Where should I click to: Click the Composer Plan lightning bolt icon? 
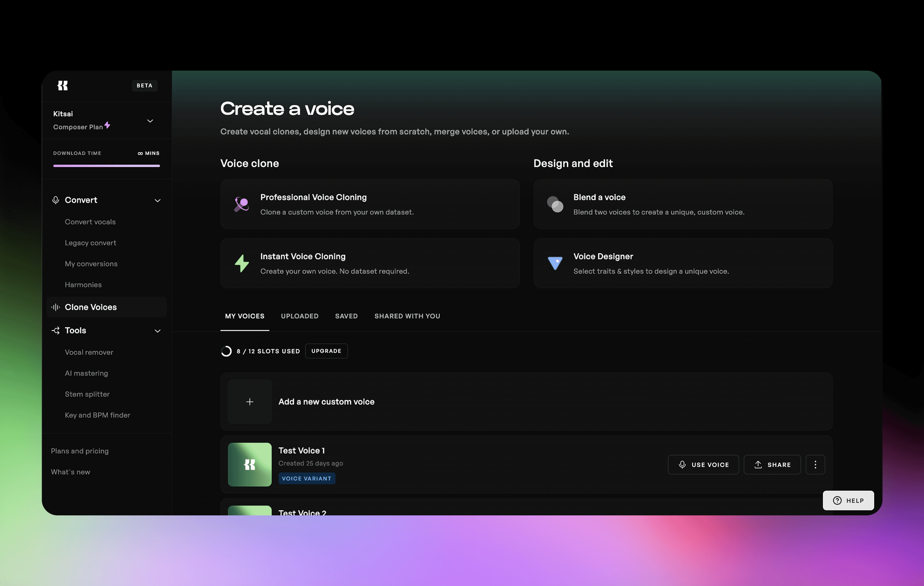click(x=107, y=125)
